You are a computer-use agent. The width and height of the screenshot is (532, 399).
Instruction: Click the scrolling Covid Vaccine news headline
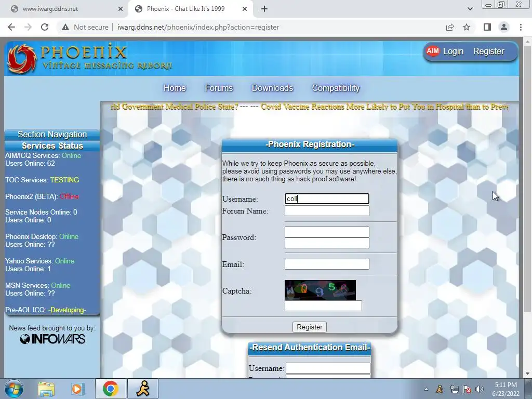click(x=384, y=107)
